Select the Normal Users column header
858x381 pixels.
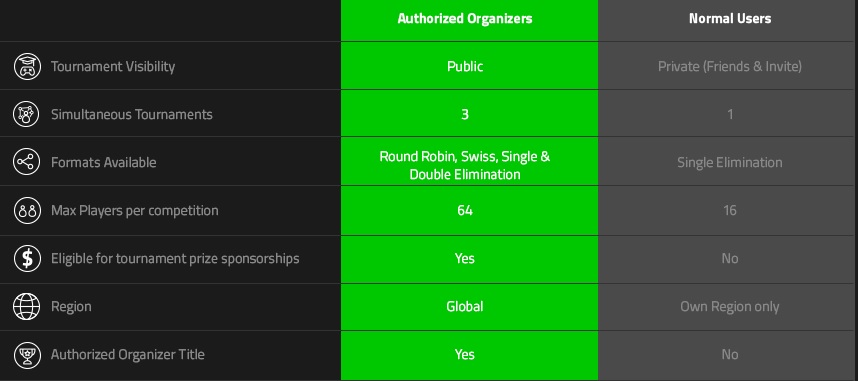click(x=730, y=19)
